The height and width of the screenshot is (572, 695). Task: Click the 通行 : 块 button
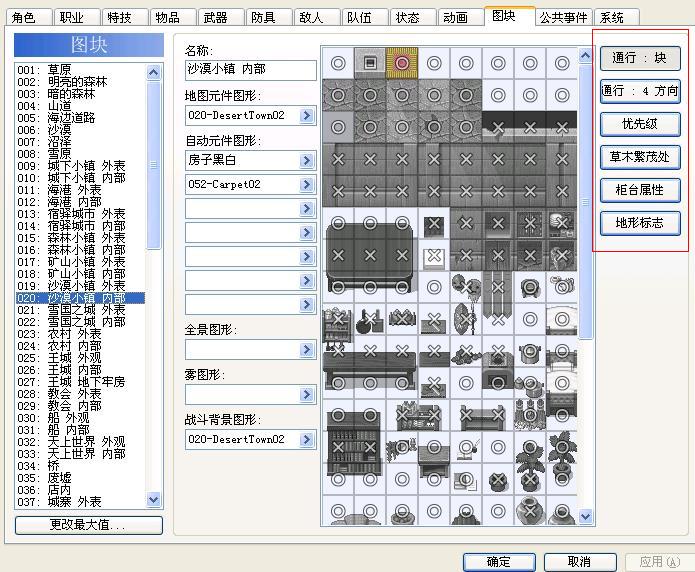(x=640, y=58)
